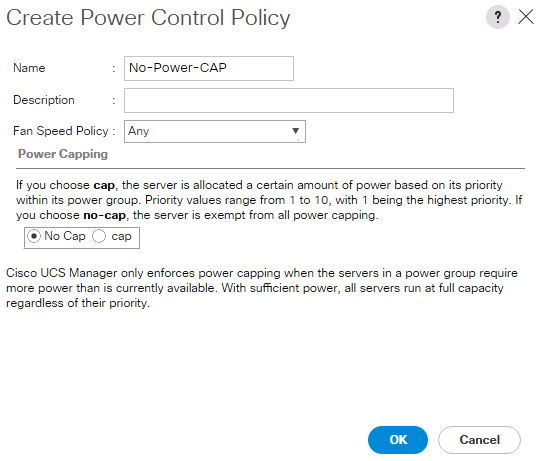The width and height of the screenshot is (543, 461).
Task: Click the Create Power Control Policy title
Action: (x=148, y=18)
